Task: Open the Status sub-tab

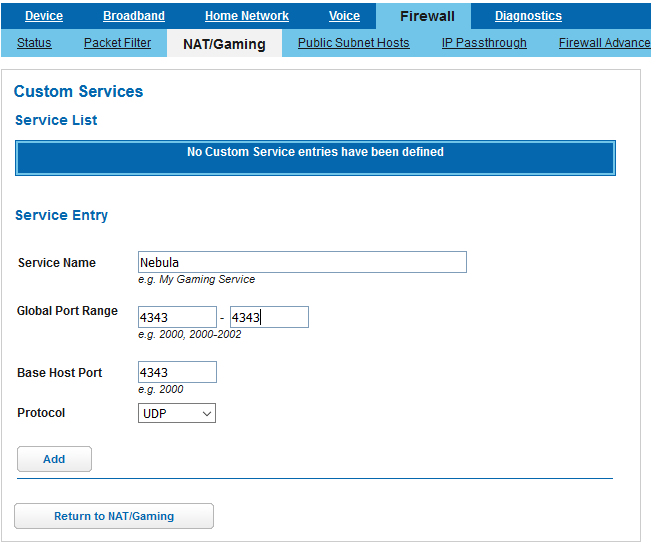Action: [x=34, y=43]
